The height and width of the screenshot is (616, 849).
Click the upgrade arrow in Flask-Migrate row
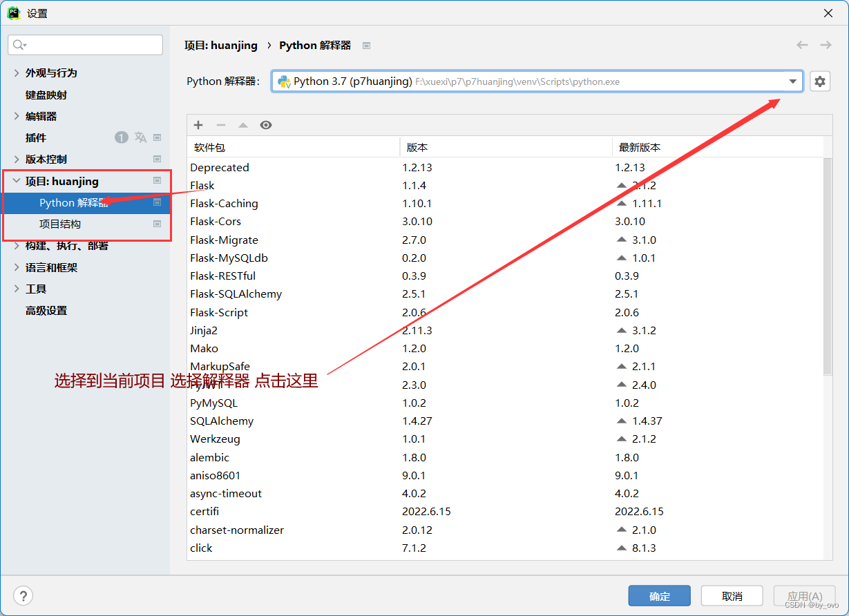[x=622, y=240]
